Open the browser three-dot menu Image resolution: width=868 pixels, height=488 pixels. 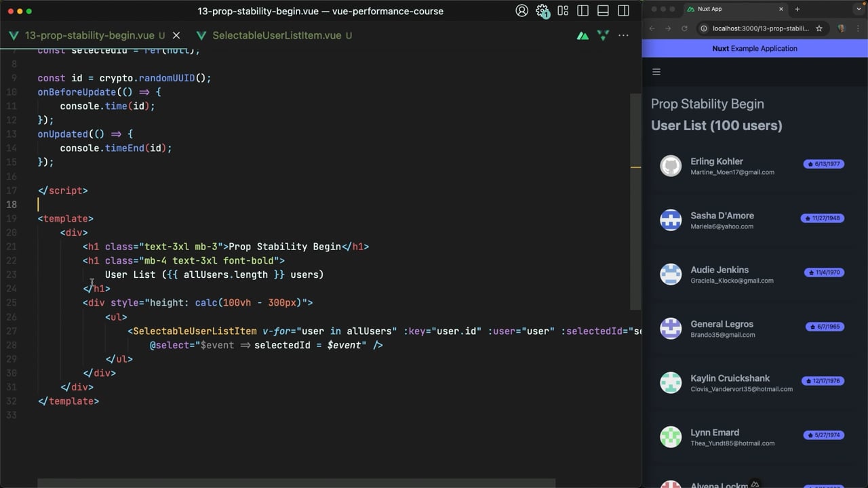[x=858, y=28]
